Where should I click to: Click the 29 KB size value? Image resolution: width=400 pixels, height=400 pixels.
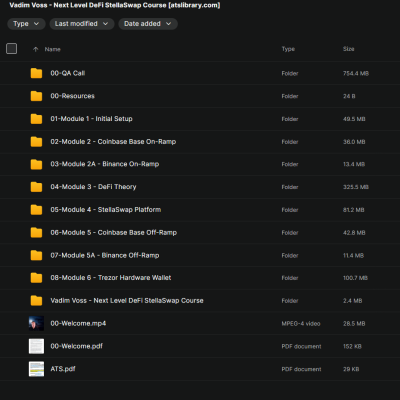tap(351, 369)
